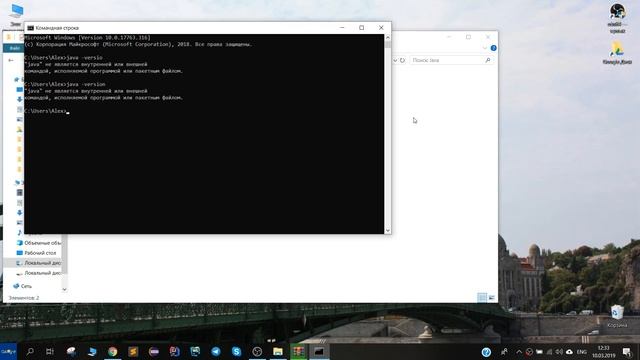Expand the Explorer address history dropdown
The image size is (640, 360).
tap(395, 60)
